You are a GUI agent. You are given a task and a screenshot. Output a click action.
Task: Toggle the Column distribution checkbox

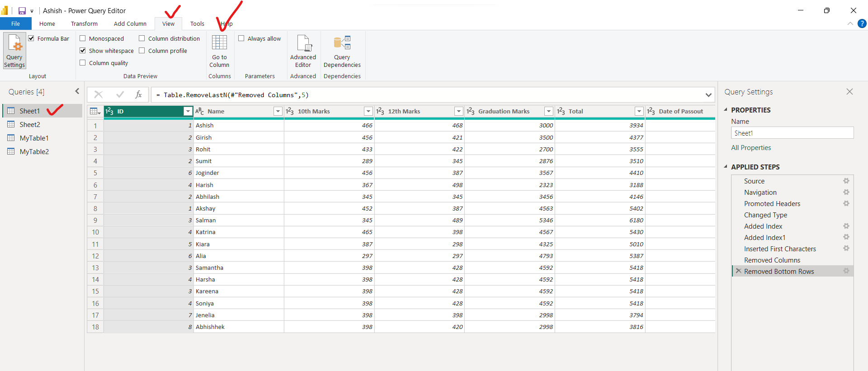pyautogui.click(x=142, y=38)
